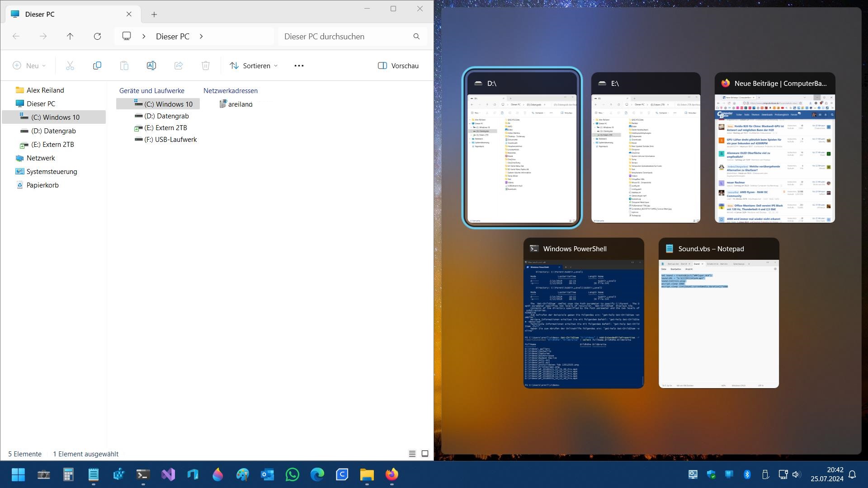Toggle the Vorschau preview pane
Screen dimensions: 868x488
coord(398,66)
